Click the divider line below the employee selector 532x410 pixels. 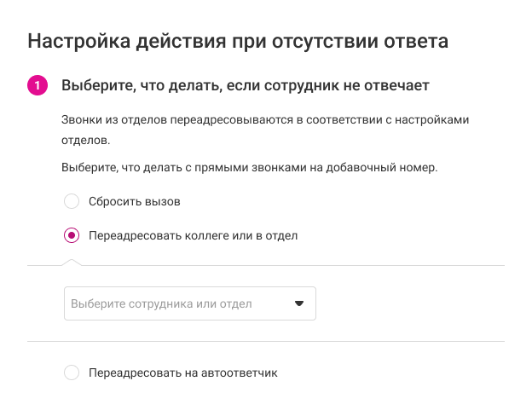click(266, 341)
